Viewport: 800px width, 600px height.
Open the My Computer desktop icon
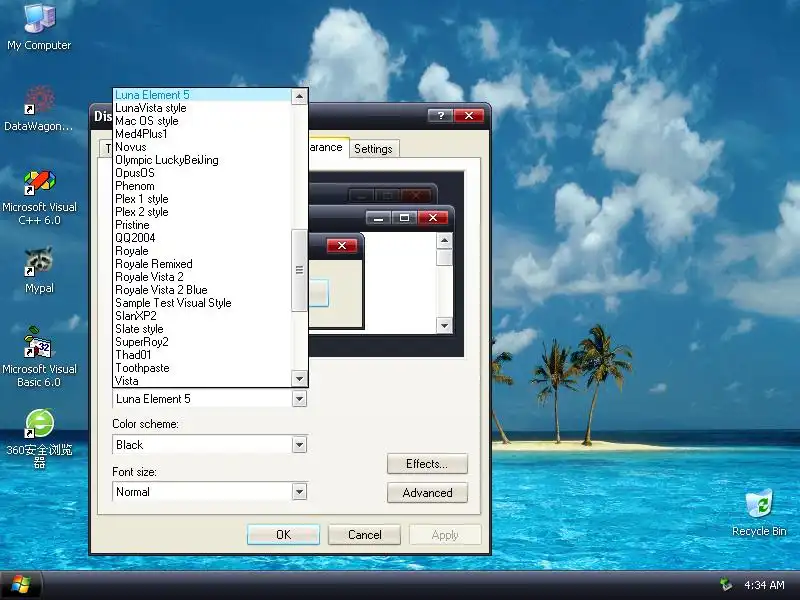[39, 27]
